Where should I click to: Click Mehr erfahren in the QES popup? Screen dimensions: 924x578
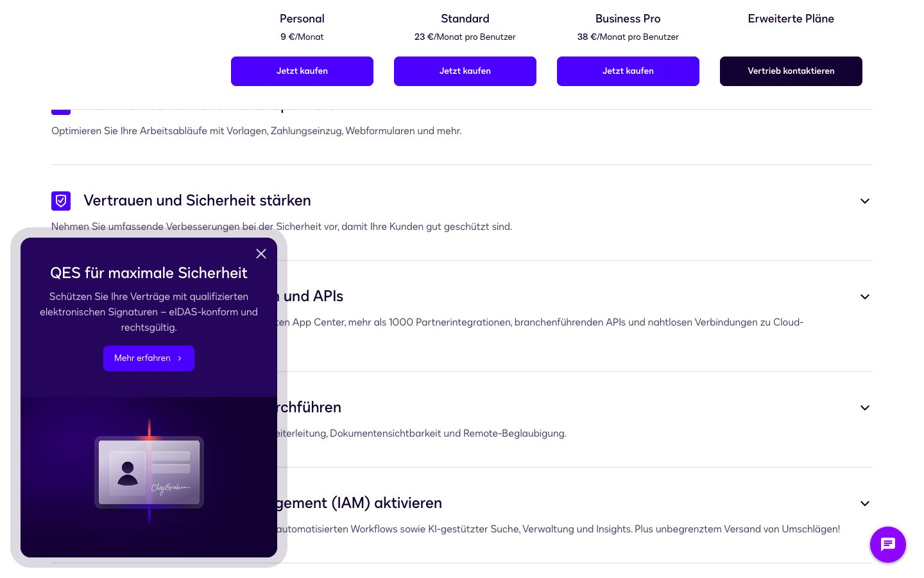[142, 358]
